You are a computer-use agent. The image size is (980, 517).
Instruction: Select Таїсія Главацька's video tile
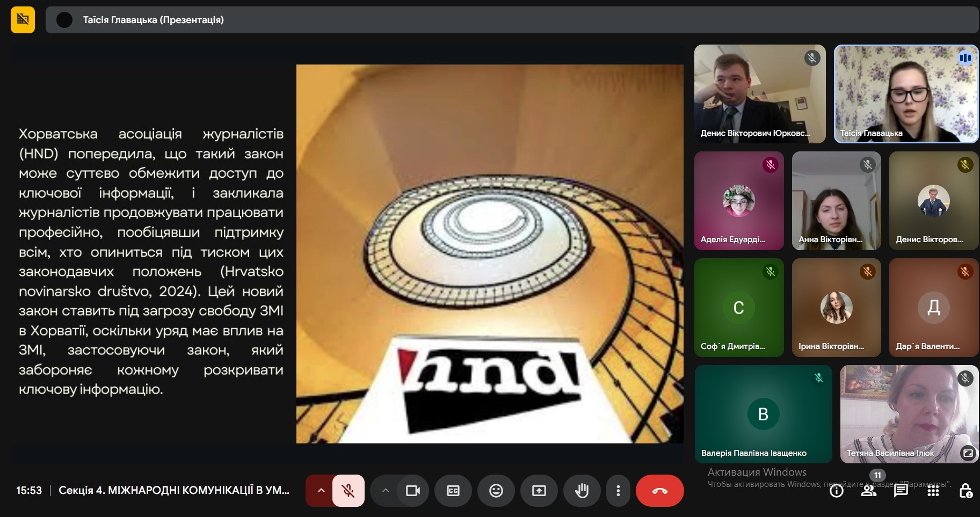coord(905,94)
